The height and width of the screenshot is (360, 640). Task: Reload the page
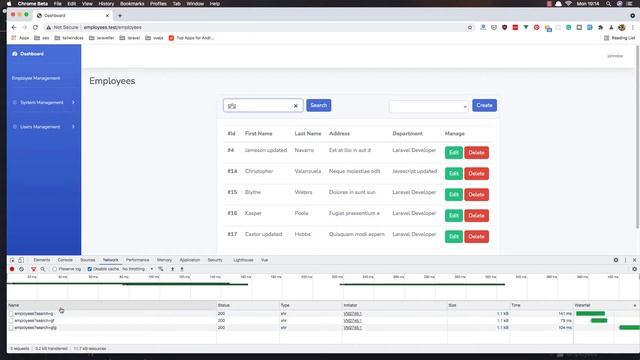coord(35,27)
